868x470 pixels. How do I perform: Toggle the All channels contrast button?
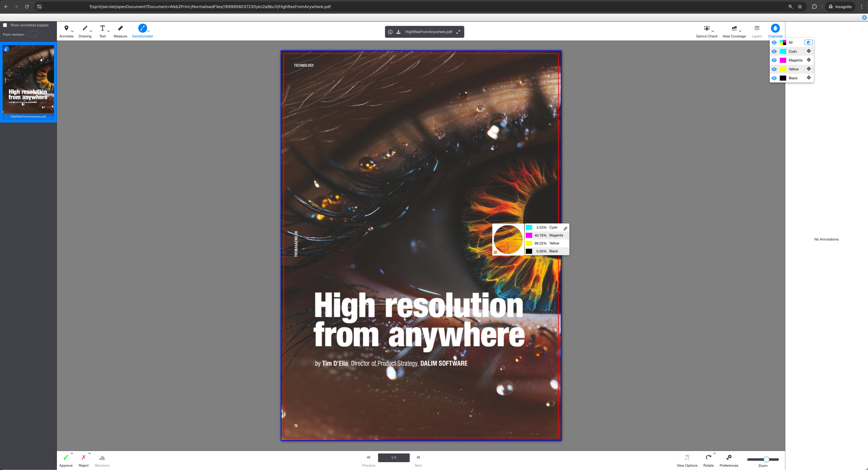pyautogui.click(x=808, y=42)
